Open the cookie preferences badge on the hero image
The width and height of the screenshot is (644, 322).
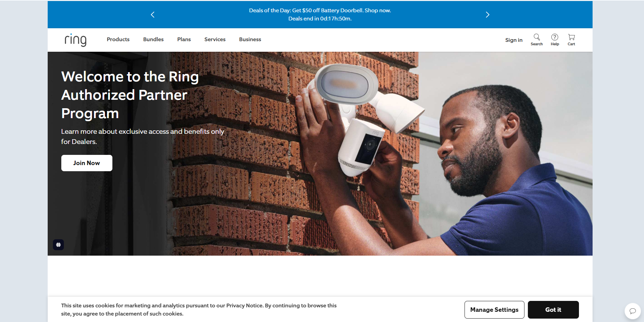[58, 245]
